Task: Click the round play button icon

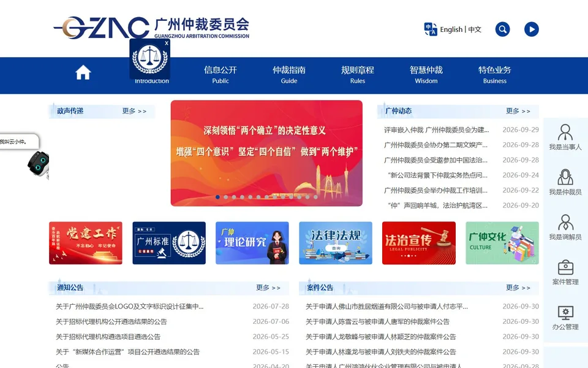Action: point(532,29)
